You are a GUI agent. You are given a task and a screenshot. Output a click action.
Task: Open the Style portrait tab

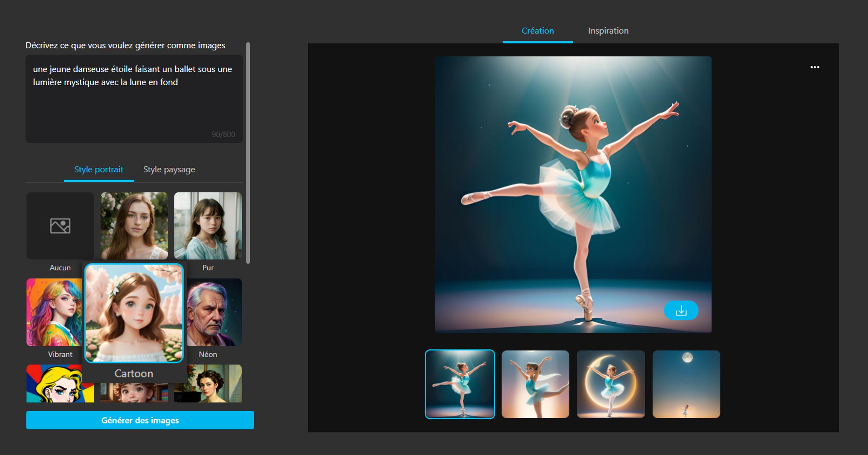[x=99, y=169]
